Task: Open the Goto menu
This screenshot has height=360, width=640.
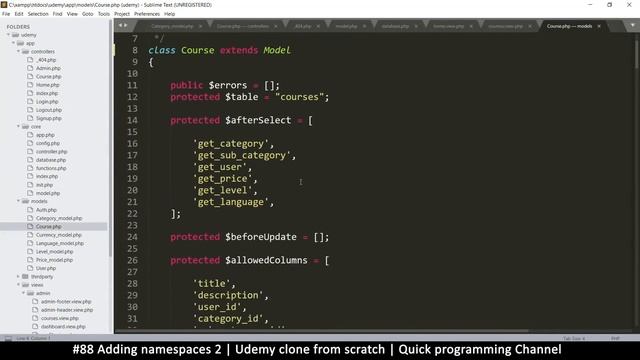Action: 87,14
